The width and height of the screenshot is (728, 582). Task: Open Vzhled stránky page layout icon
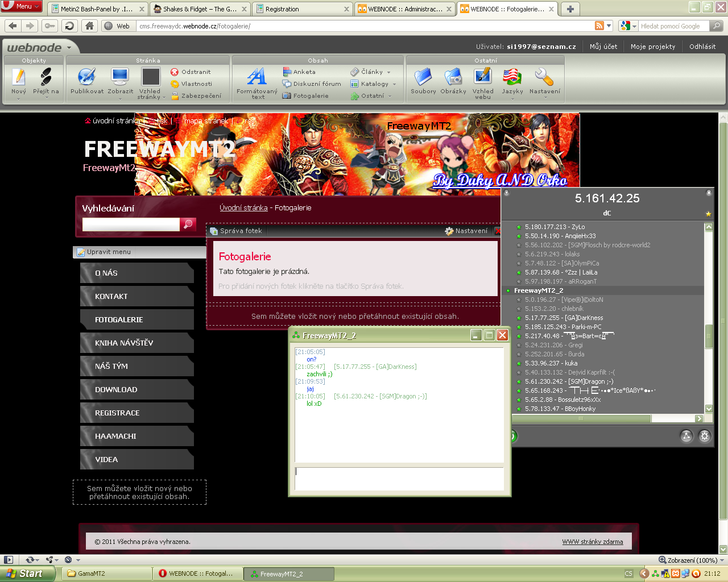151,77
